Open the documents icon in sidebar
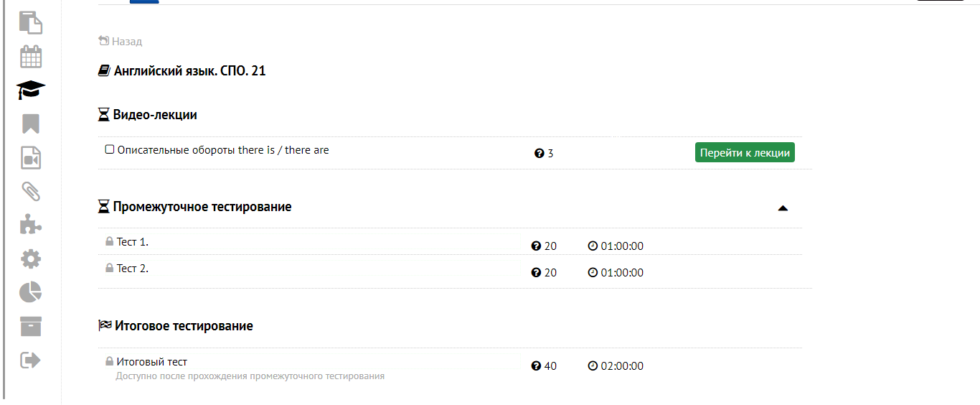Screen dimensions: 980x405 click(x=30, y=22)
